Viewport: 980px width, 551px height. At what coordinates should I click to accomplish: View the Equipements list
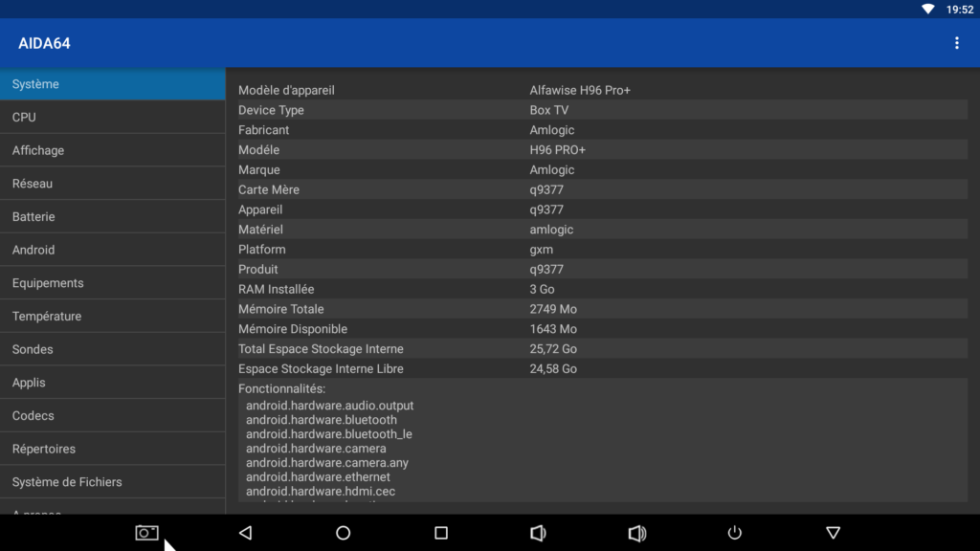pyautogui.click(x=113, y=282)
